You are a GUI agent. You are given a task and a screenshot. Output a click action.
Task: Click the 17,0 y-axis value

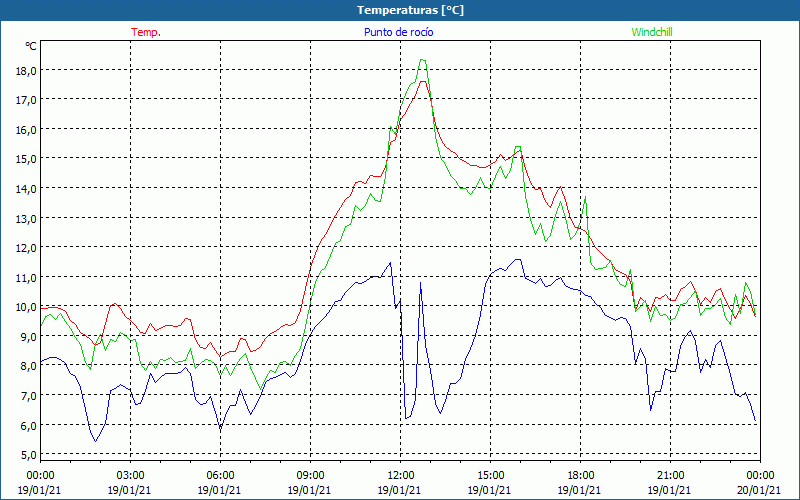(x=26, y=100)
